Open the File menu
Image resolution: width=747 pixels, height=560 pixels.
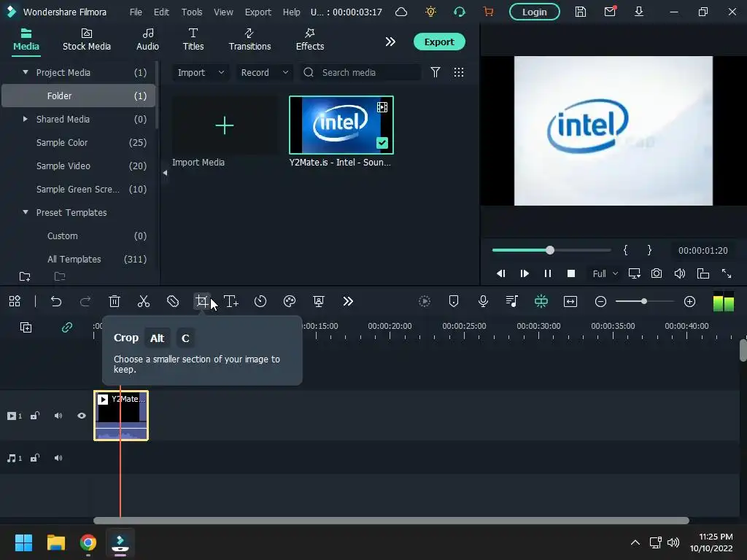click(136, 12)
